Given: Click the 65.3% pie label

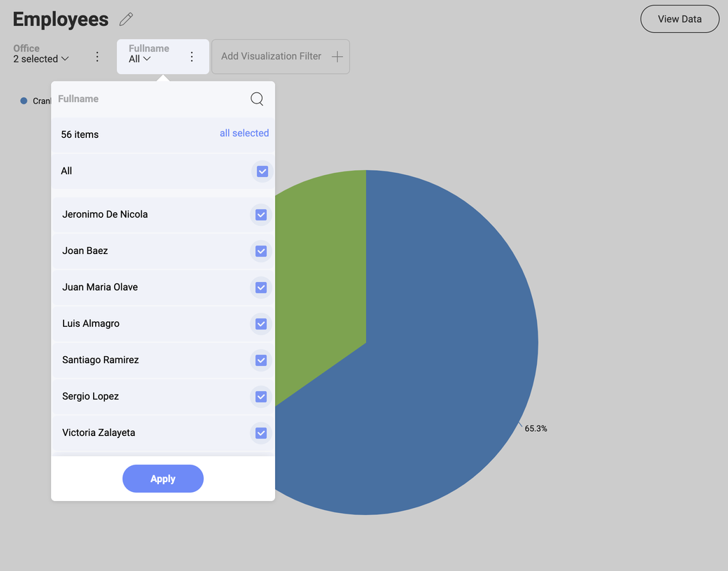Looking at the screenshot, I should (535, 428).
